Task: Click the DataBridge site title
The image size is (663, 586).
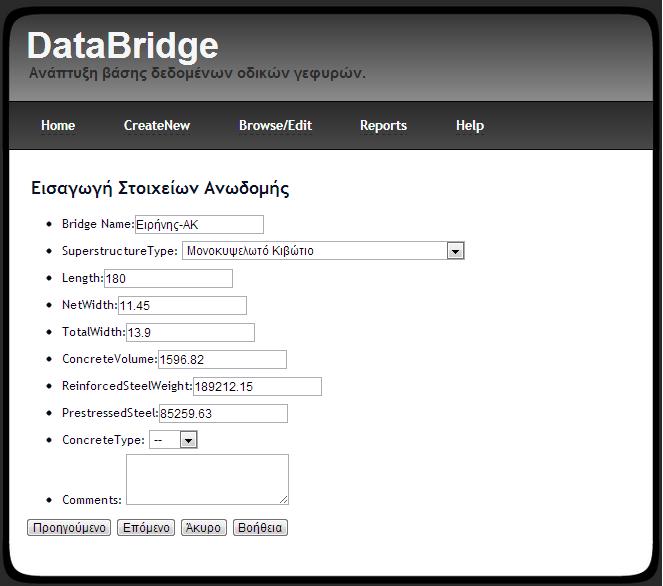Action: point(123,45)
